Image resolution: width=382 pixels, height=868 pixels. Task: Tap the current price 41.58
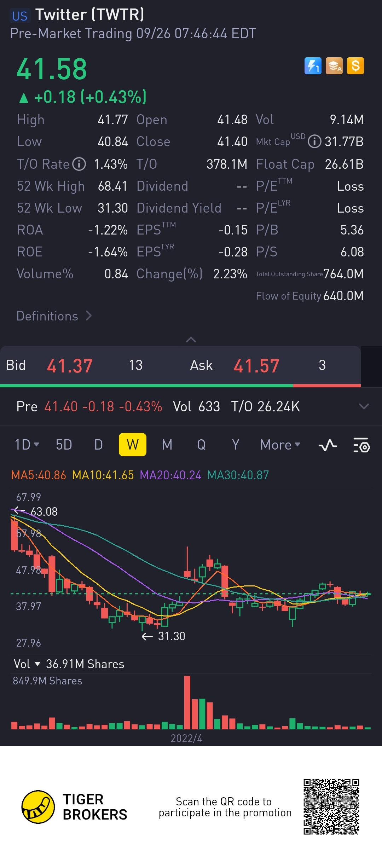coord(52,69)
